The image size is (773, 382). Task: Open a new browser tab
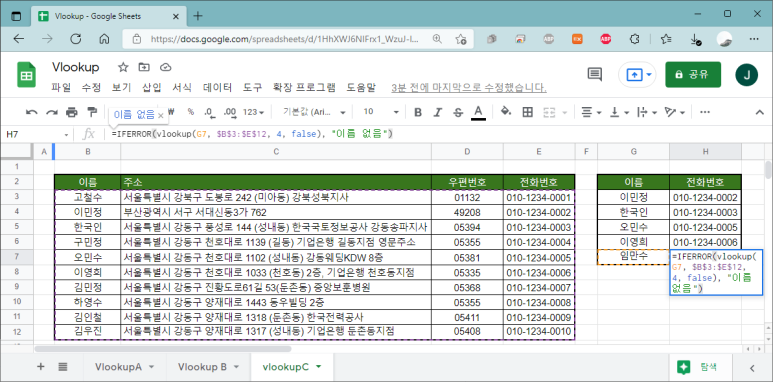(198, 16)
